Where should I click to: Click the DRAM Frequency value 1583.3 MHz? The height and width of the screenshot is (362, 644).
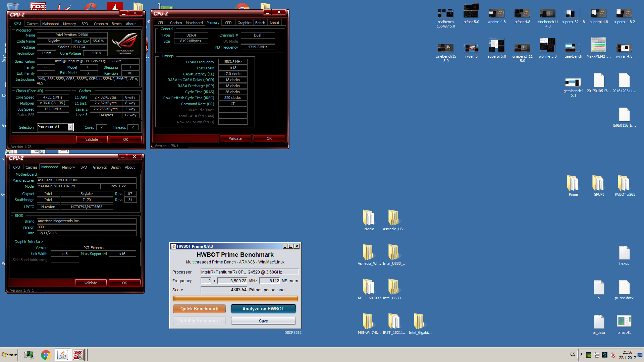tap(233, 62)
